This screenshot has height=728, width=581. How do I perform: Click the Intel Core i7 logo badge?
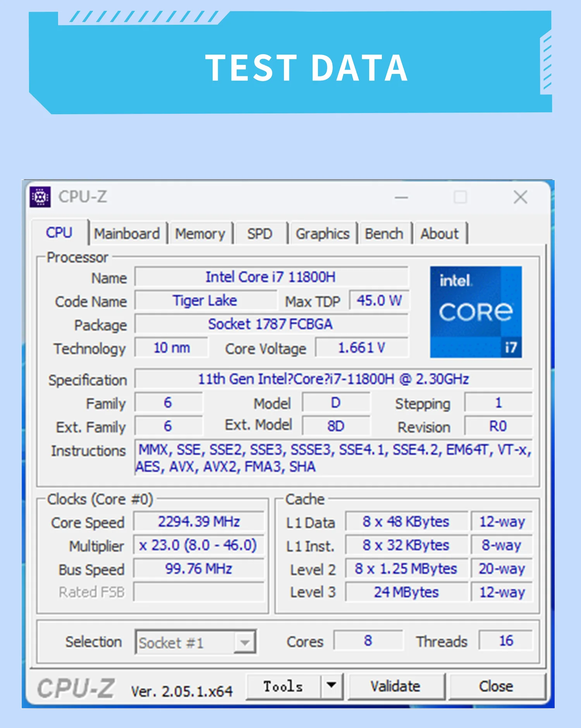475,312
